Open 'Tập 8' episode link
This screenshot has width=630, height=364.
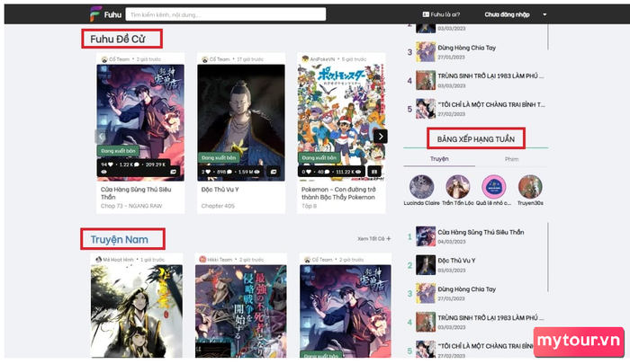(310, 206)
